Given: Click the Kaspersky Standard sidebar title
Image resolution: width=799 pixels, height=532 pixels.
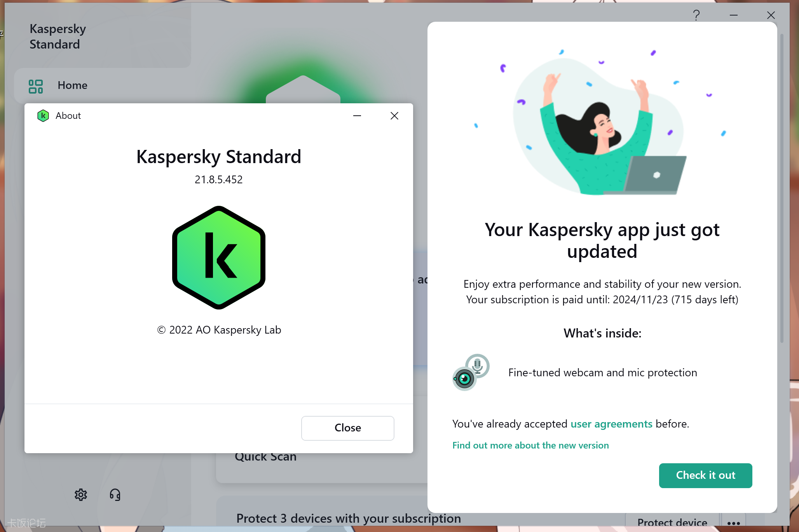Looking at the screenshot, I should [58, 37].
